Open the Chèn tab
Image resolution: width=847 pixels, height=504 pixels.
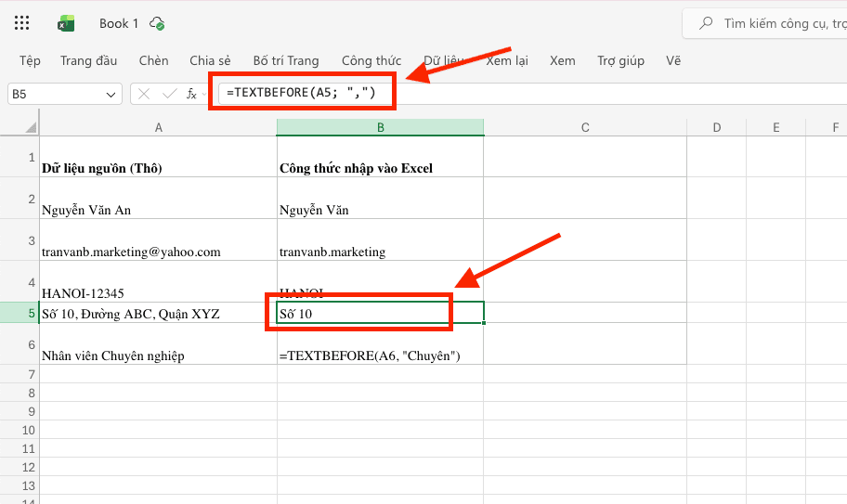[153, 60]
